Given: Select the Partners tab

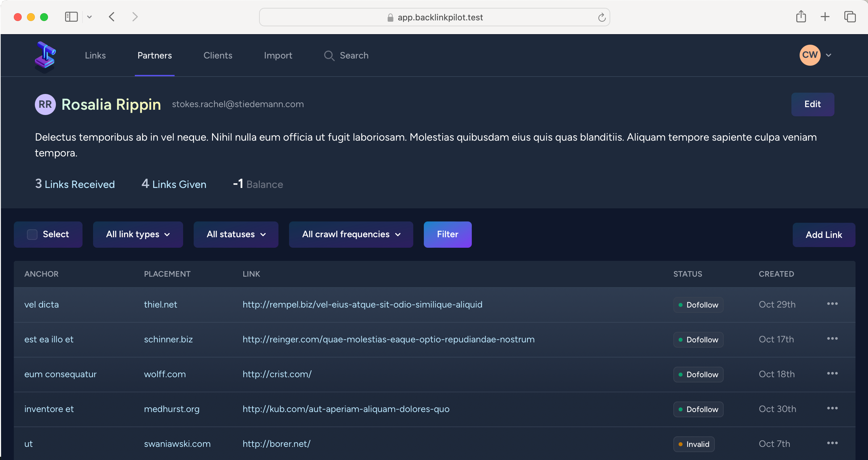Looking at the screenshot, I should click(x=155, y=56).
